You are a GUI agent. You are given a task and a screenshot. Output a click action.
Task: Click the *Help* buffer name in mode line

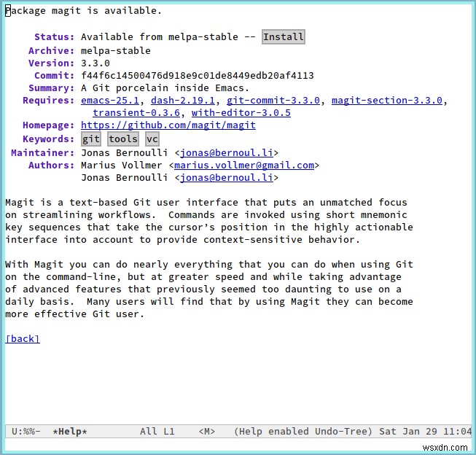pyautogui.click(x=70, y=432)
